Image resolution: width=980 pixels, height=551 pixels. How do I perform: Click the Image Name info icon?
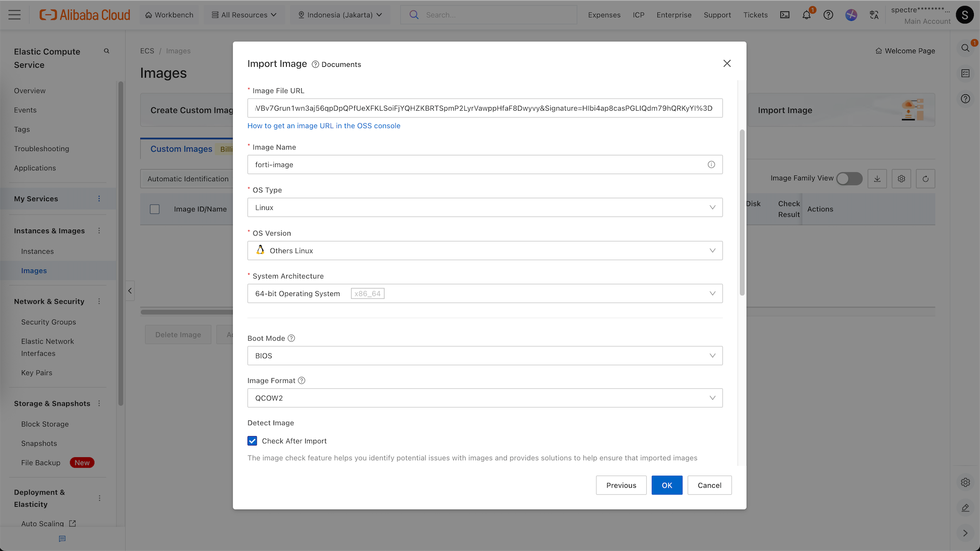[x=711, y=165]
